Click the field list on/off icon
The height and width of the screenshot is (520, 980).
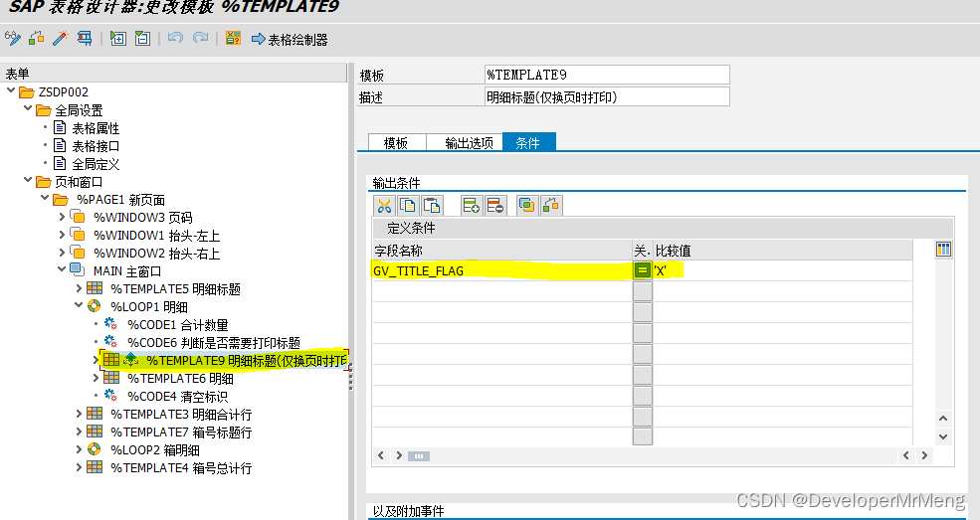tap(233, 39)
